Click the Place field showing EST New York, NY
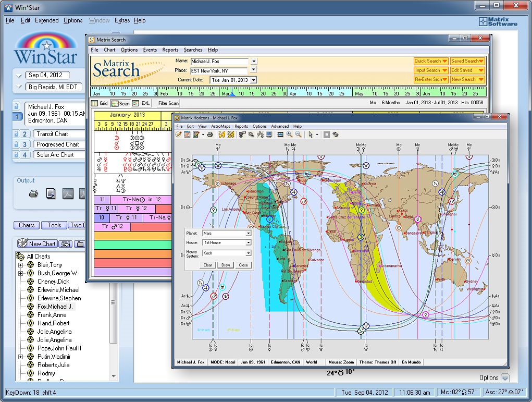This screenshot has height=402, width=532. pyautogui.click(x=218, y=70)
